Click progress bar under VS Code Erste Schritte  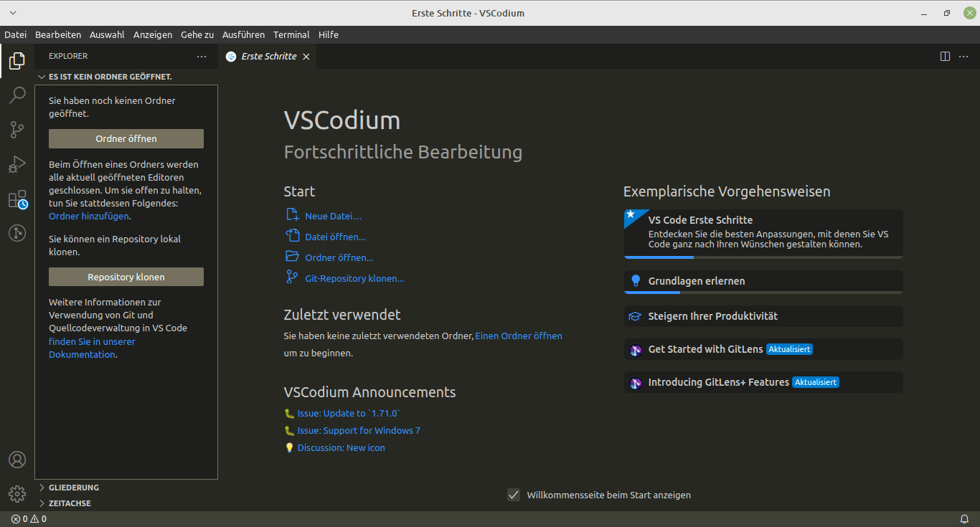click(x=763, y=257)
